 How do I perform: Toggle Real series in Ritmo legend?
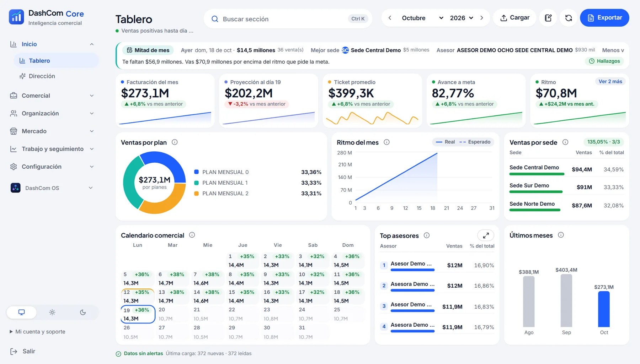click(445, 142)
